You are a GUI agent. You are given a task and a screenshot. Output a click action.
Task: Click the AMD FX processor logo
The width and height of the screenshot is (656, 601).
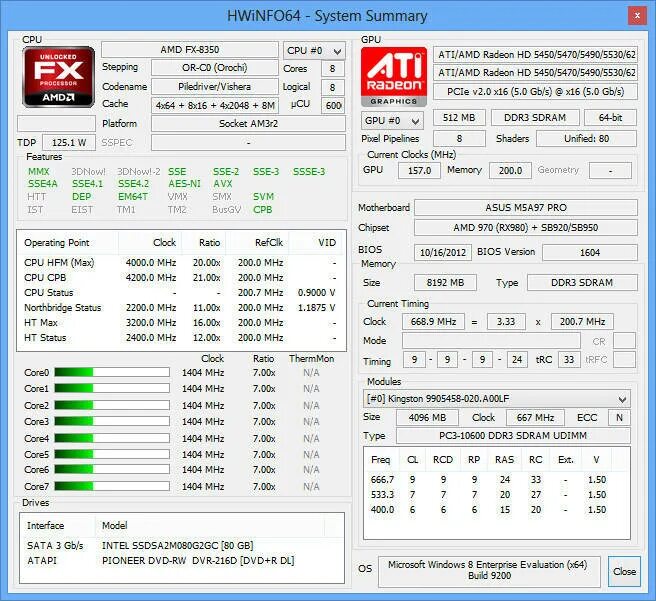pyautogui.click(x=59, y=77)
